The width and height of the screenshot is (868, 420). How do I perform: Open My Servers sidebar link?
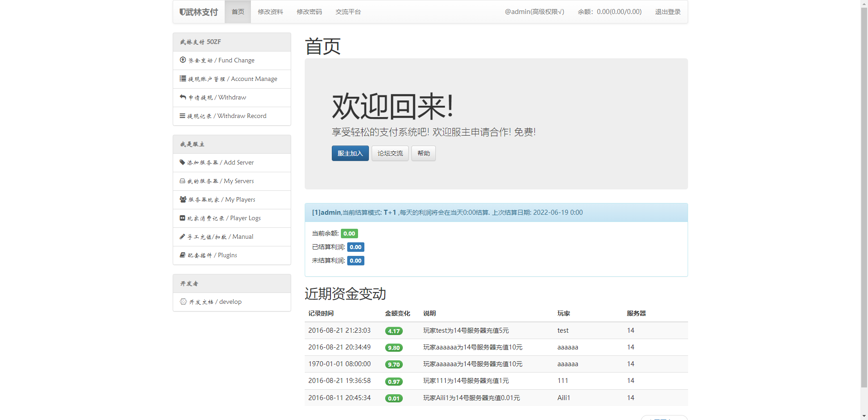pyautogui.click(x=232, y=181)
